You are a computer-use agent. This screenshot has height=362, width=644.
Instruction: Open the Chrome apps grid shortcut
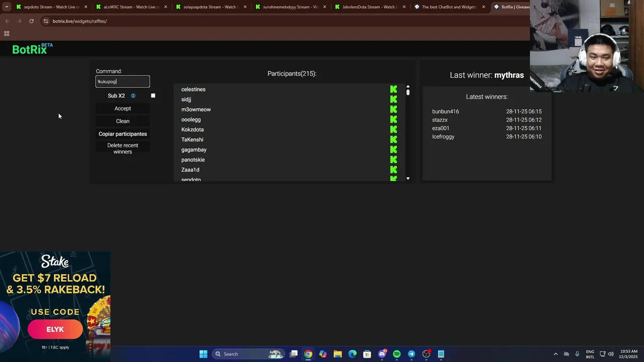(x=7, y=34)
